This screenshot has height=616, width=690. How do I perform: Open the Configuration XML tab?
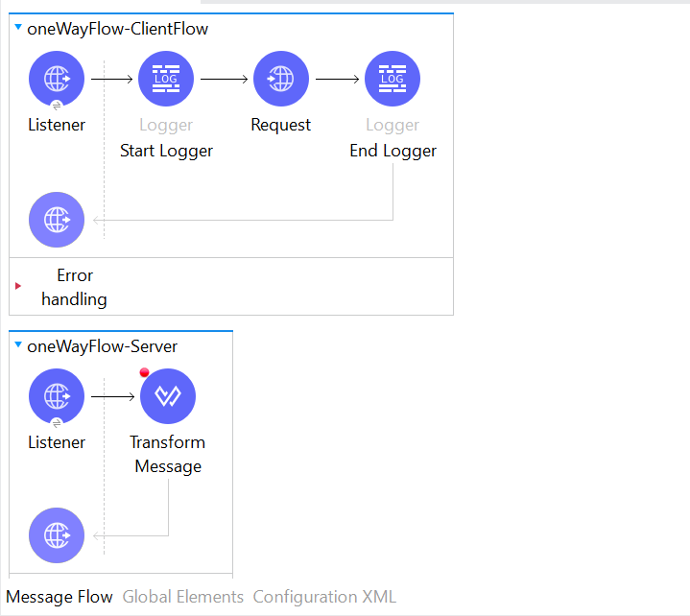[x=324, y=597]
